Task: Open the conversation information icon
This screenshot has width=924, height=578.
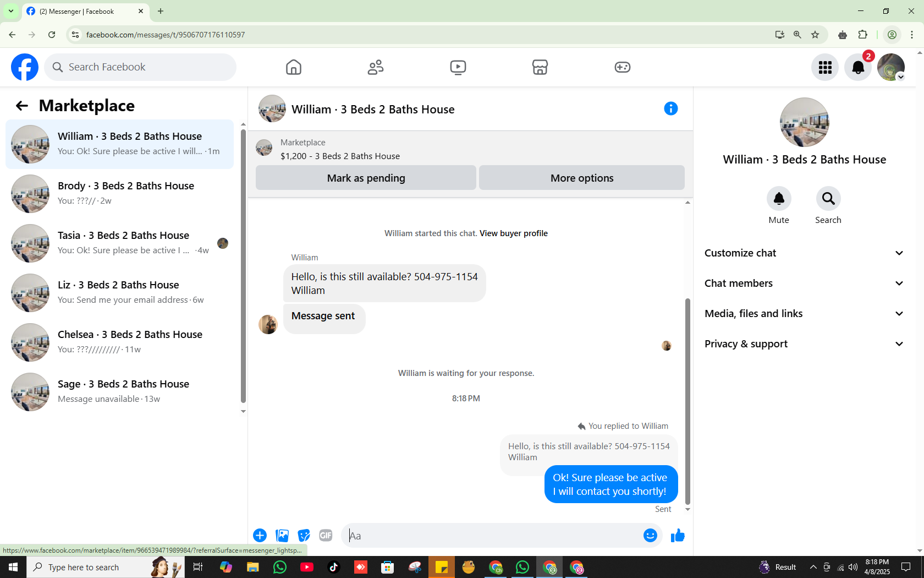Action: pyautogui.click(x=671, y=108)
